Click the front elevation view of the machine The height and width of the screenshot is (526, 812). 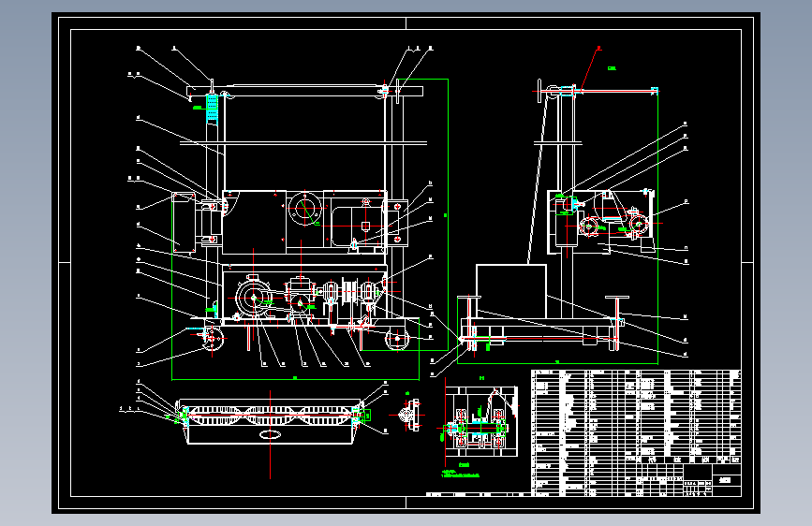tap(304, 217)
